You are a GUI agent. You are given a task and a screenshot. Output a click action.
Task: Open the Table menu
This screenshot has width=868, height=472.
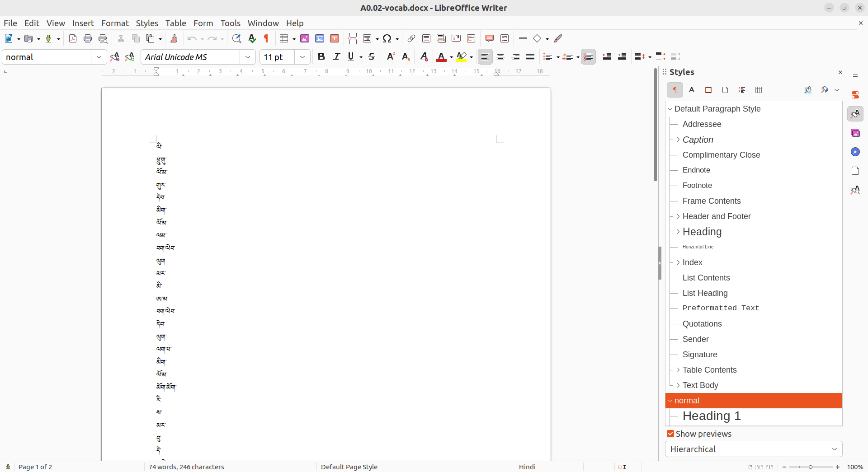[176, 23]
